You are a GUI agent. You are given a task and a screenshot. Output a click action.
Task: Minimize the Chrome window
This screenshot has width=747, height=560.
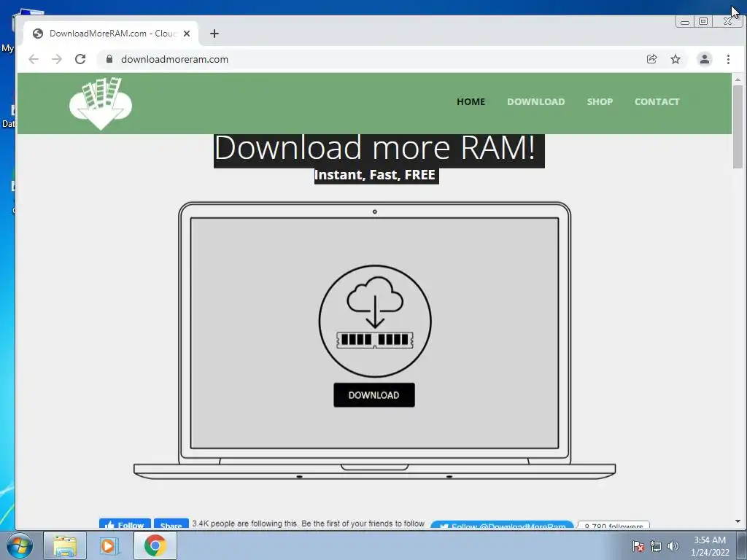(685, 21)
